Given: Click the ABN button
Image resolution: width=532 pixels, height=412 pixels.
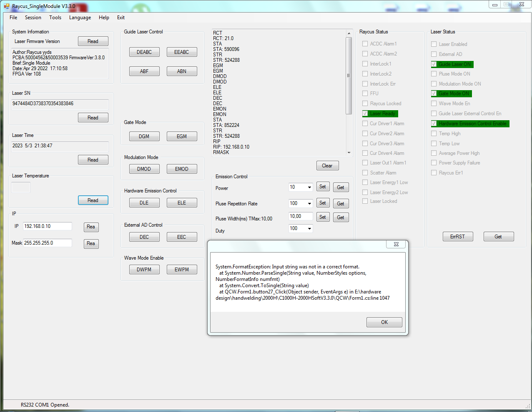Looking at the screenshot, I should coord(182,71).
